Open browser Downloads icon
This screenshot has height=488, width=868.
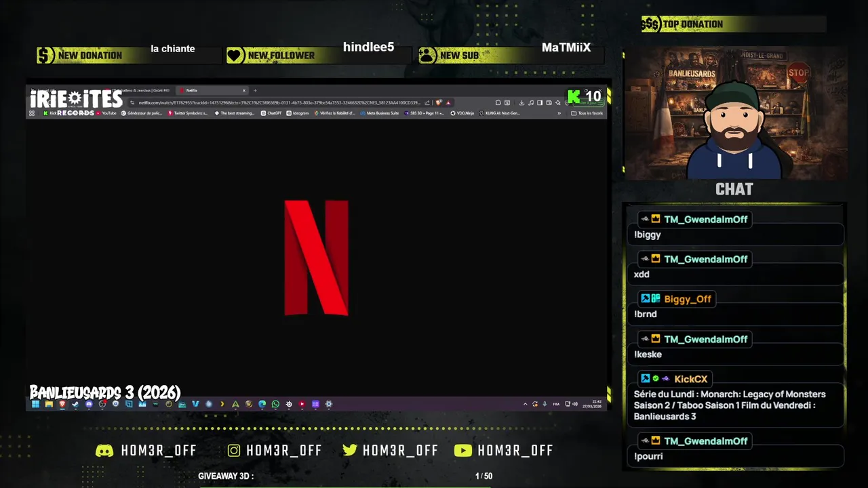[521, 102]
